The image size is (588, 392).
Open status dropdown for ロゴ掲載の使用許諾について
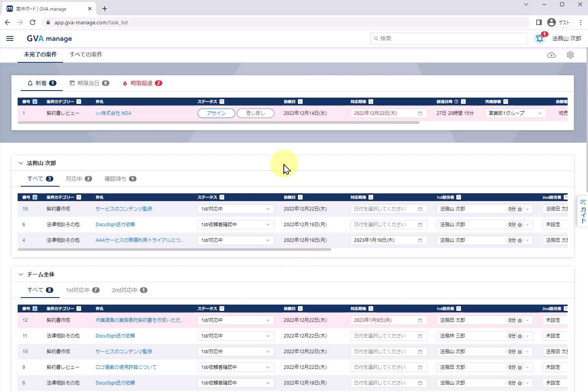(x=236, y=367)
